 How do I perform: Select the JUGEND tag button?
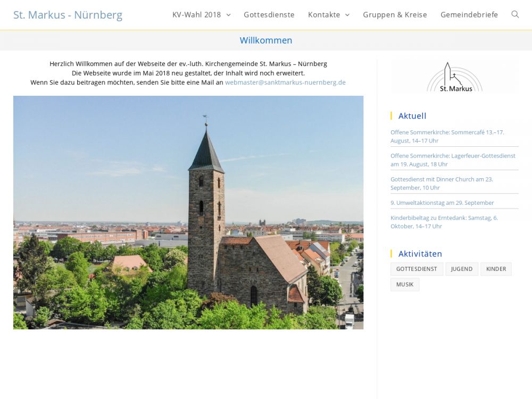click(461, 269)
